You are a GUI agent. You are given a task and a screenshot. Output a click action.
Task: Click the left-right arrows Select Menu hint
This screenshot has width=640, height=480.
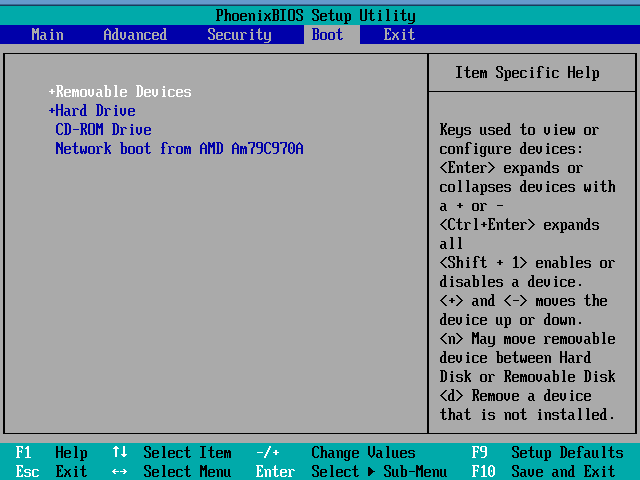click(171, 471)
